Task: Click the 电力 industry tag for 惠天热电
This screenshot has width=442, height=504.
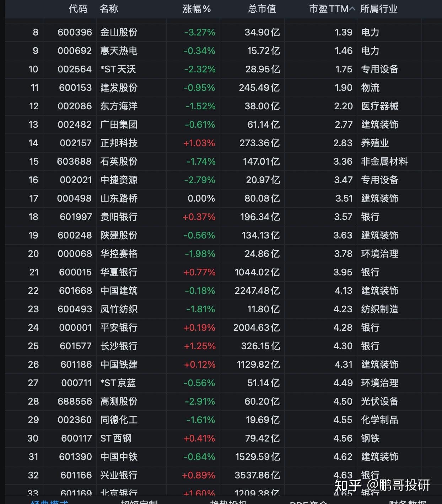Action: [370, 51]
